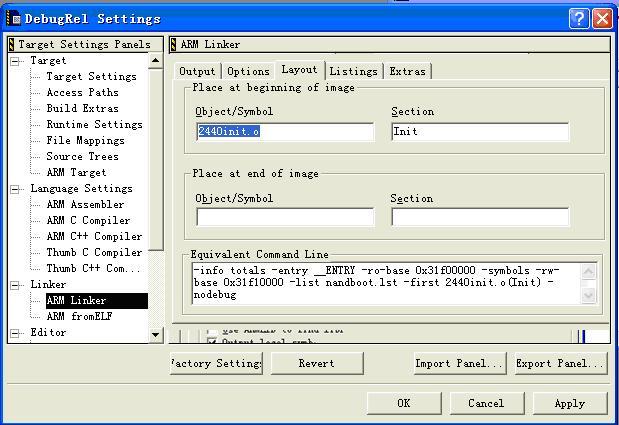Select the highlighted ARM Linker item

[97, 301]
